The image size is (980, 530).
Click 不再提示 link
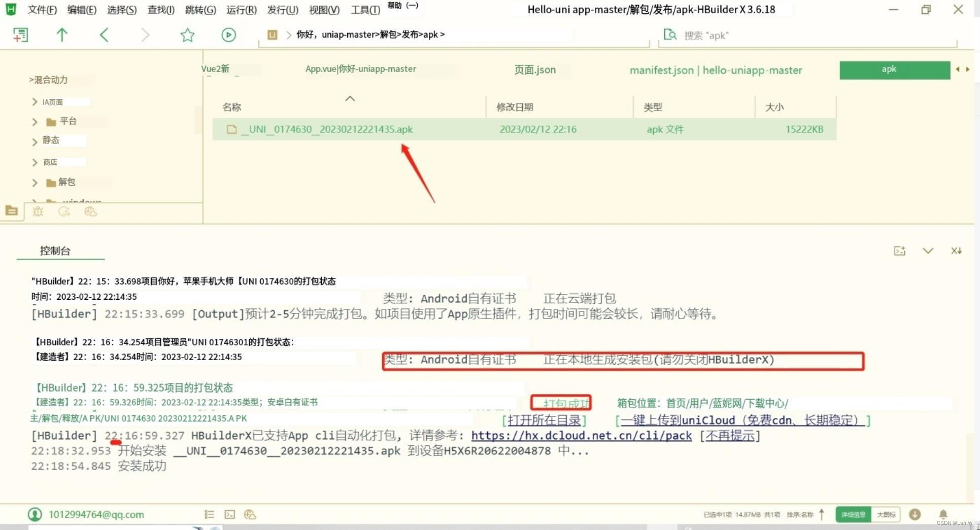pos(730,435)
